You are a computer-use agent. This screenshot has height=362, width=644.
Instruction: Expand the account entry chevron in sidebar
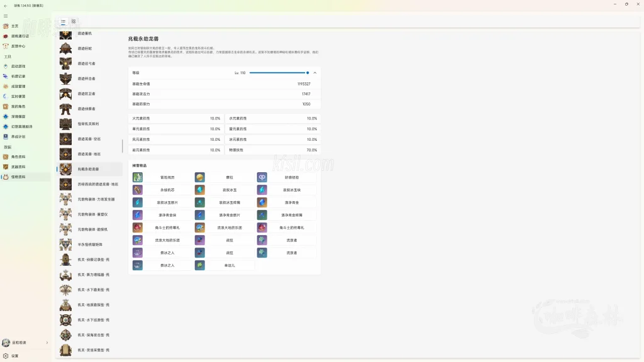pyautogui.click(x=47, y=343)
